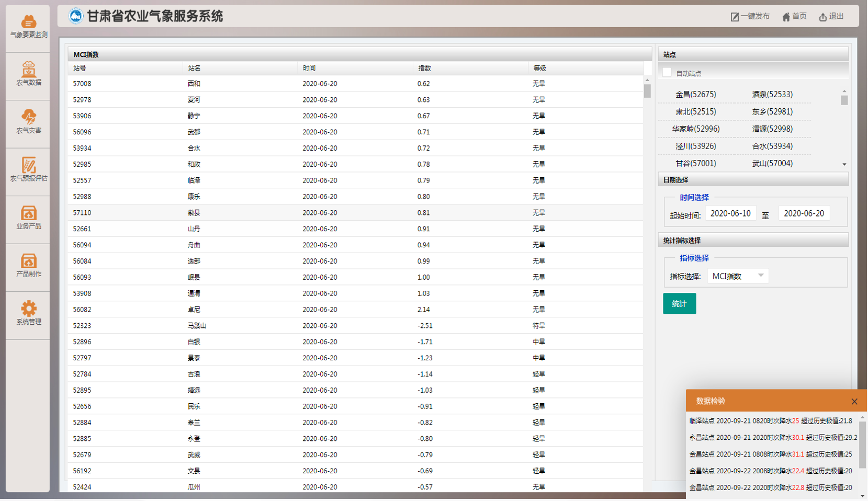
Task: Select station 肃北(52515)
Action: point(695,112)
